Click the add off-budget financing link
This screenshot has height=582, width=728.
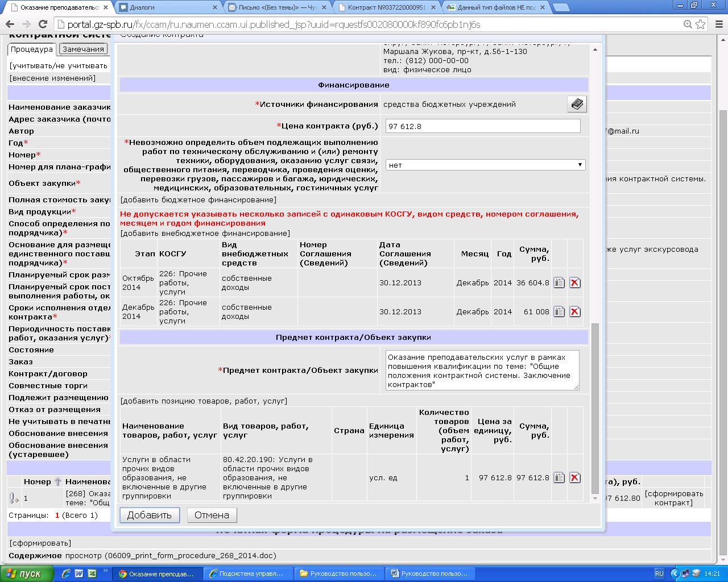(x=205, y=233)
